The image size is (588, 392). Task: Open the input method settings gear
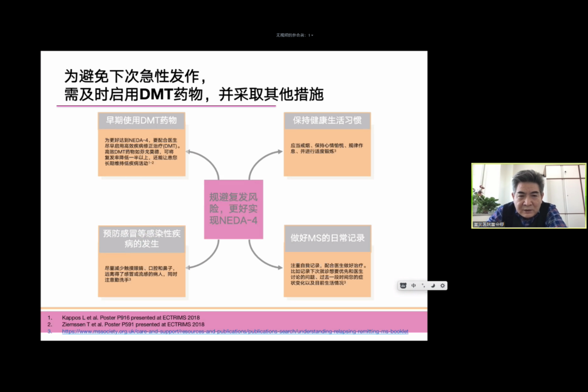point(443,285)
